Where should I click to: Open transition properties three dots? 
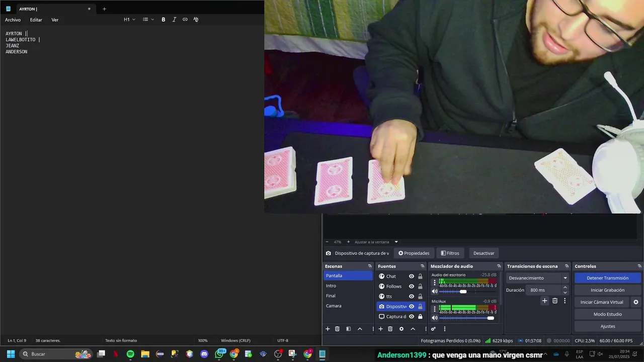click(x=565, y=301)
